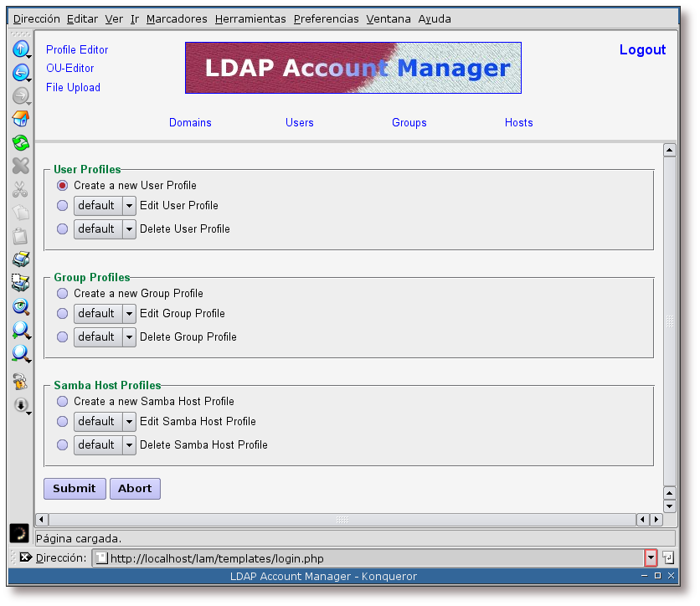This screenshot has width=700, height=606.
Task: Click the Security padlock icon
Action: [x=20, y=382]
